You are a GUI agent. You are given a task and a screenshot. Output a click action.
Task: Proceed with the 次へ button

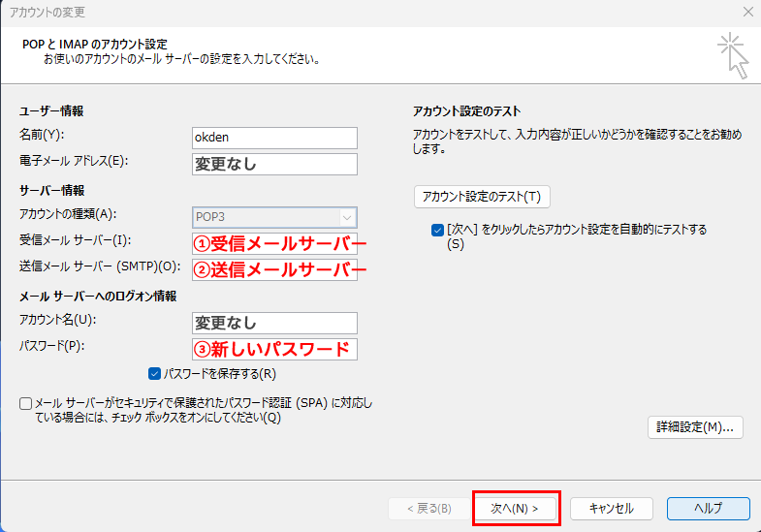[515, 508]
